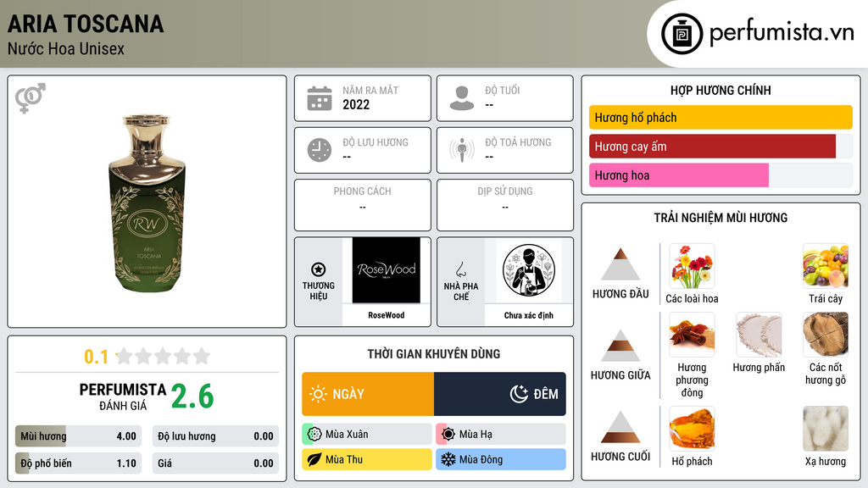Click the sillage person icon for Độ Toả Hương
Viewport: 868px width, 488px height.
point(462,150)
